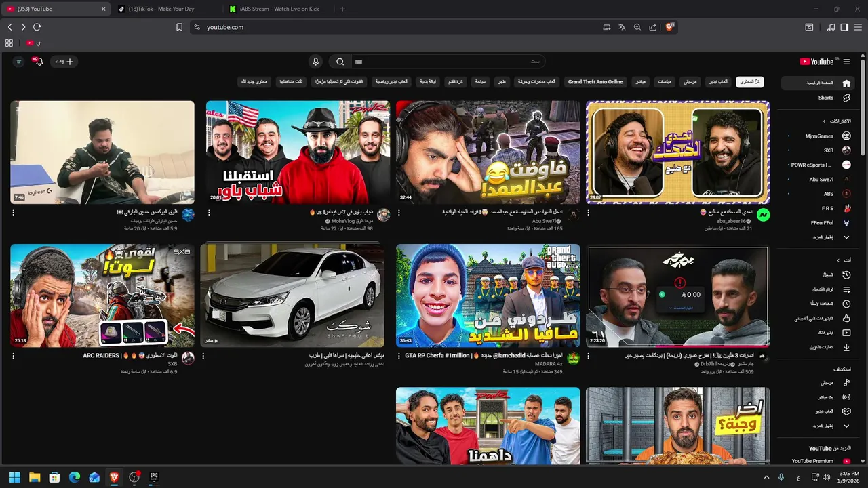Open the You section chevron
The width and height of the screenshot is (868, 488).
[838, 260]
